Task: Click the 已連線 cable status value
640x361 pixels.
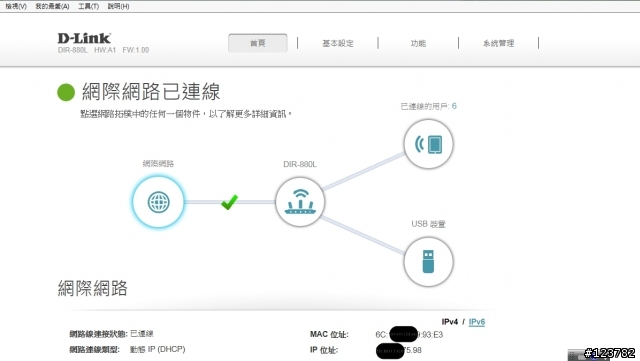Action: tap(142, 334)
